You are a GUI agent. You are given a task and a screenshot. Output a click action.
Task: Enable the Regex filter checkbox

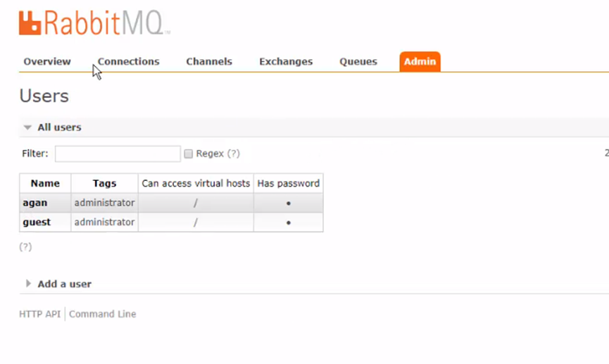tap(189, 153)
